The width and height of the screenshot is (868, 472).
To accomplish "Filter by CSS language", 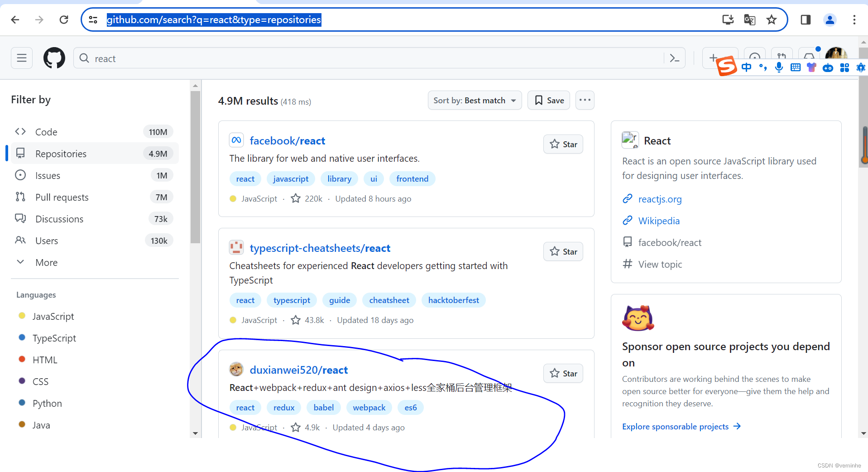I will [x=40, y=381].
